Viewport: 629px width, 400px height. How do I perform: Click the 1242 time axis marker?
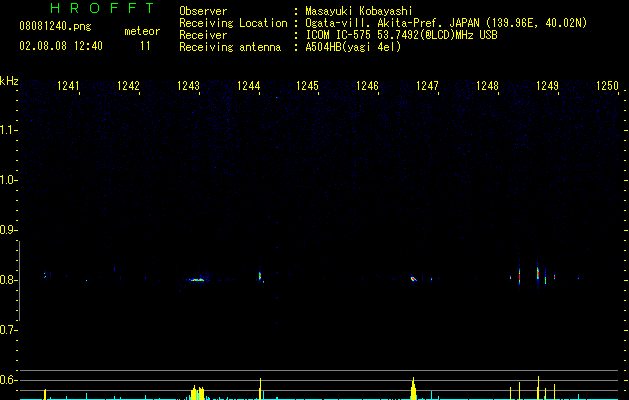tap(128, 85)
